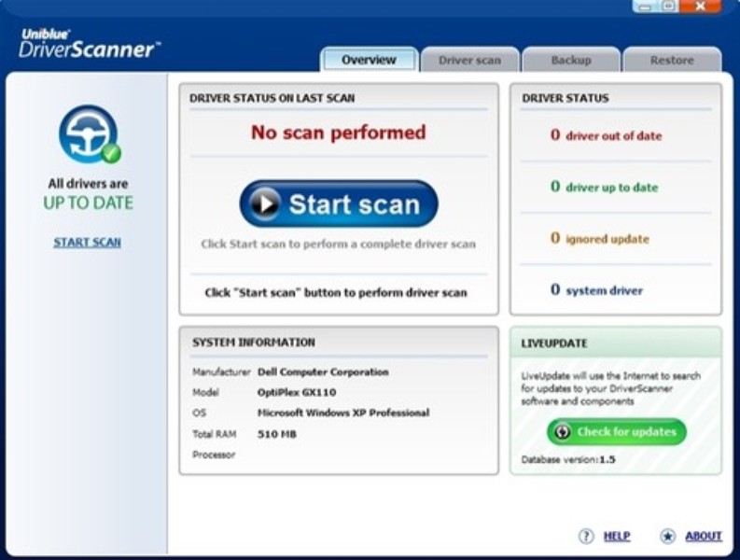
Task: Switch to the Driver scan tab
Action: click(x=469, y=60)
